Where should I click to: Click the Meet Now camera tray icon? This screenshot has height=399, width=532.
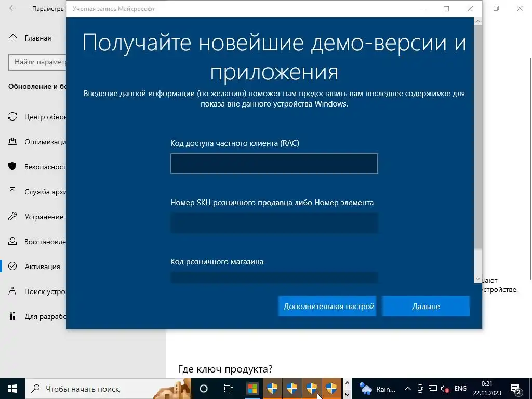[x=420, y=389]
